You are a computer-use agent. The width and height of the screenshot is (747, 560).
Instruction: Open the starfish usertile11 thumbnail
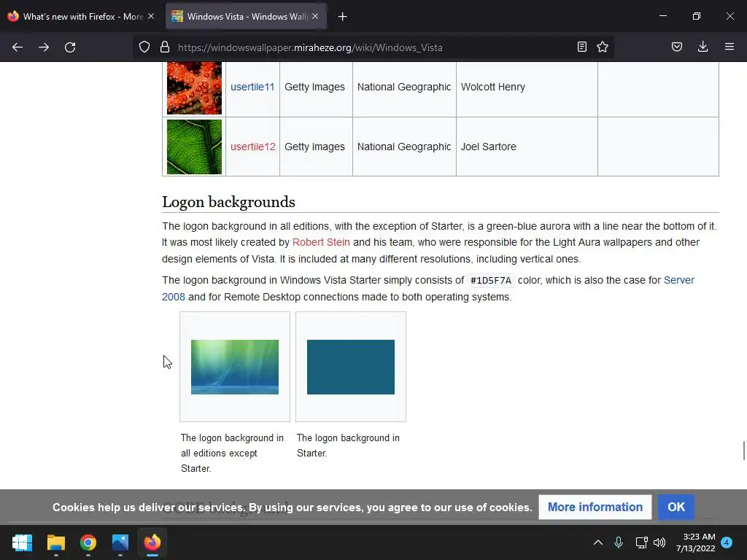tap(194, 87)
